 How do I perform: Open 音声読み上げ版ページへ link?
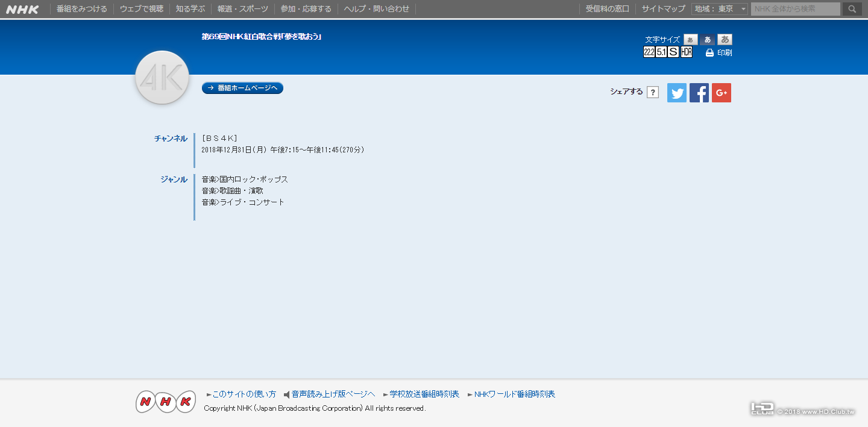pos(333,394)
